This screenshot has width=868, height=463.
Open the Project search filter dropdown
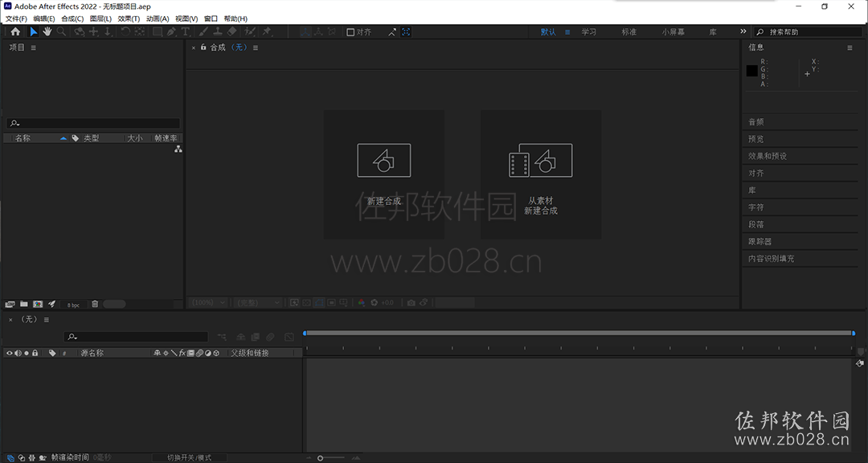[15, 123]
